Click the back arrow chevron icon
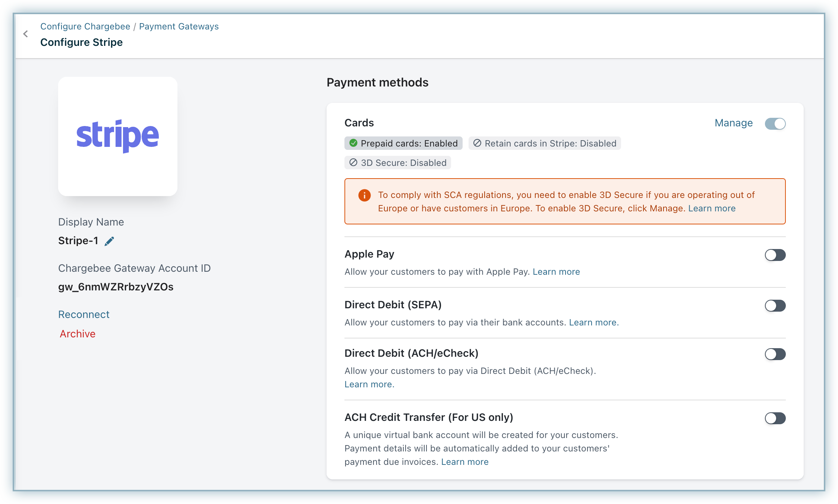The image size is (838, 504). coord(25,34)
